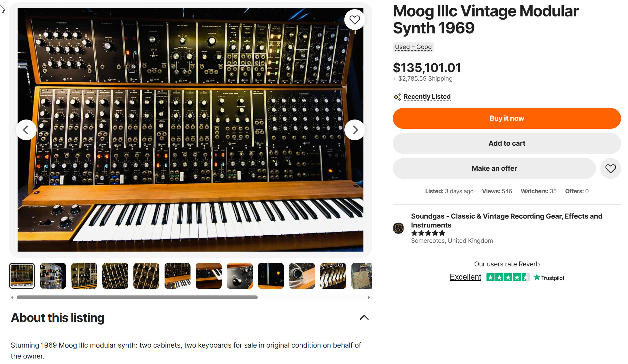Click the Recently Listed sparkle icon

[397, 97]
